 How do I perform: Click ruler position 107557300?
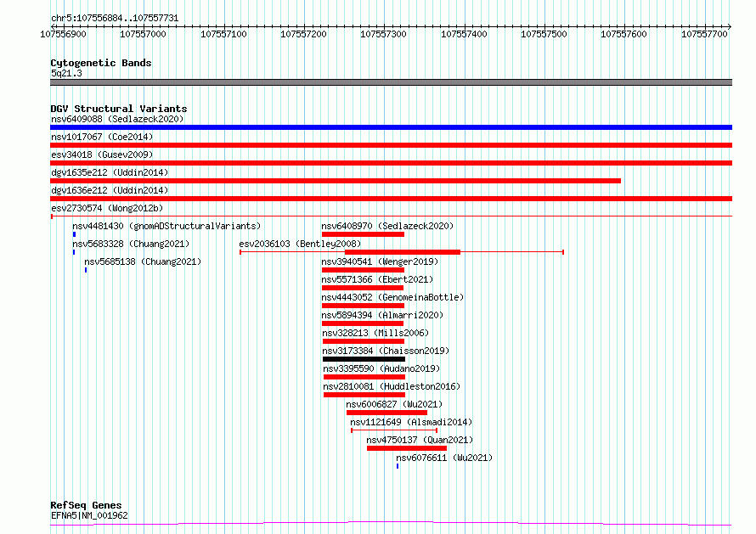pyautogui.click(x=383, y=34)
